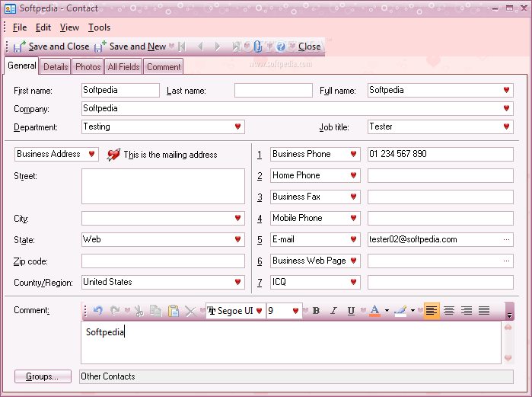Image resolution: width=532 pixels, height=397 pixels.
Task: Click the comment scrollbar up heart arrow
Action: click(508, 327)
